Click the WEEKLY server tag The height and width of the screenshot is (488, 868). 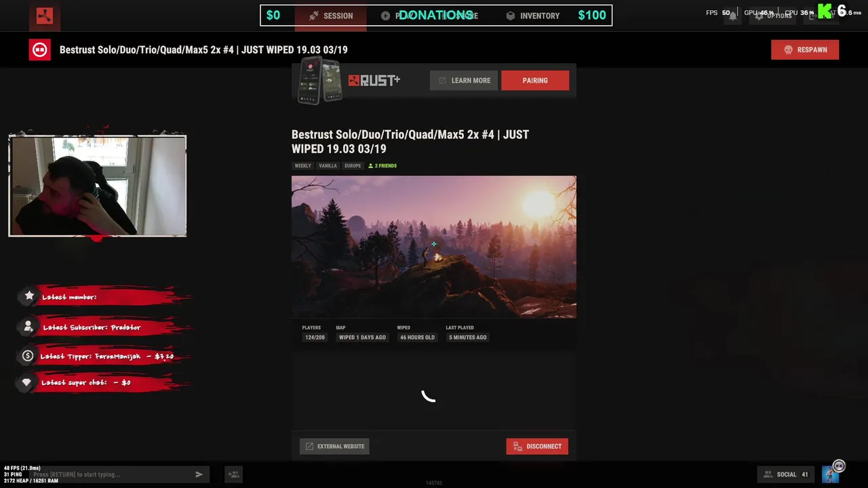coord(302,165)
